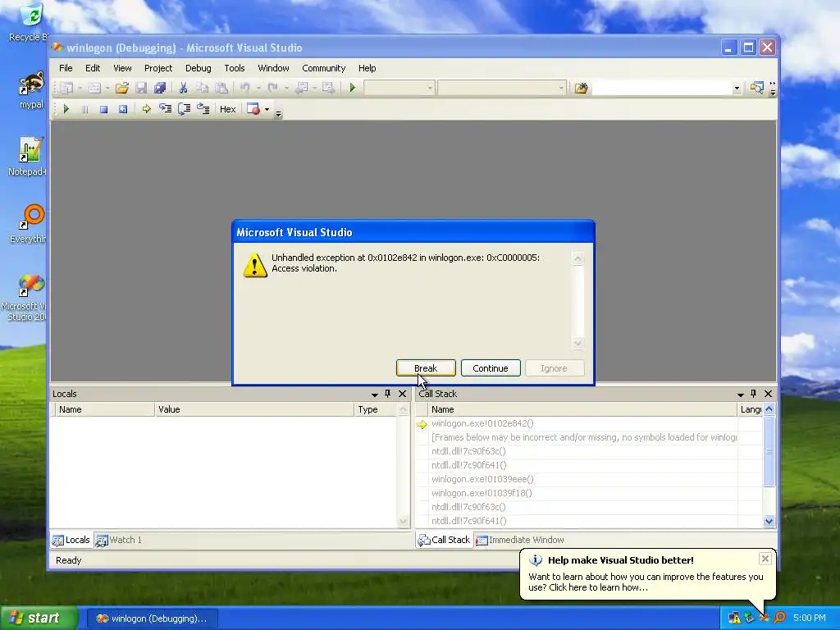Click the Call Stack vertical scrollbar thumb
Image resolution: width=840 pixels, height=630 pixels.
(769, 451)
